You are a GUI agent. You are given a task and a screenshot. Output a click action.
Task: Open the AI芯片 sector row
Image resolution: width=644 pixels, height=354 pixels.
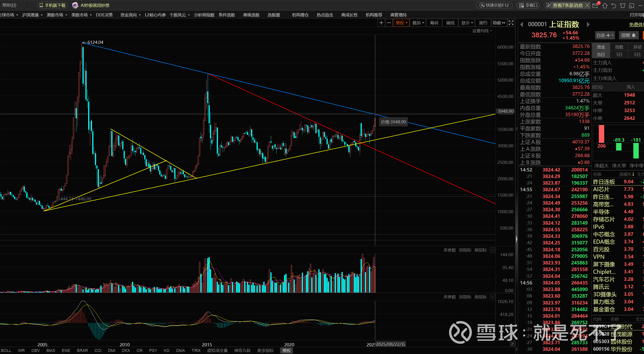coord(618,189)
